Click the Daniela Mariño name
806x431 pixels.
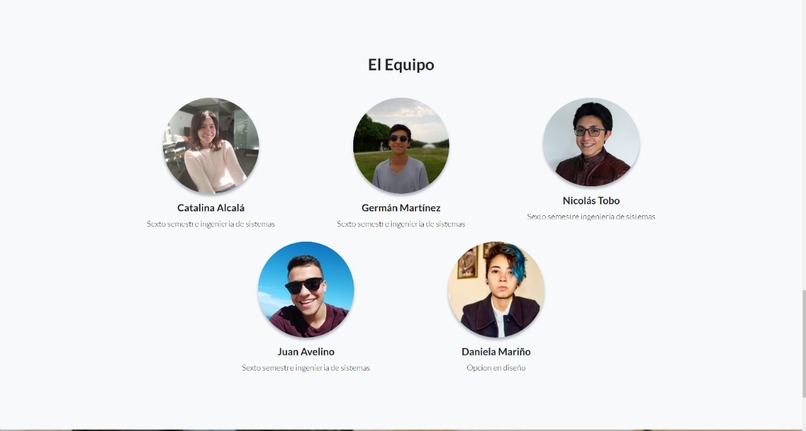click(496, 352)
